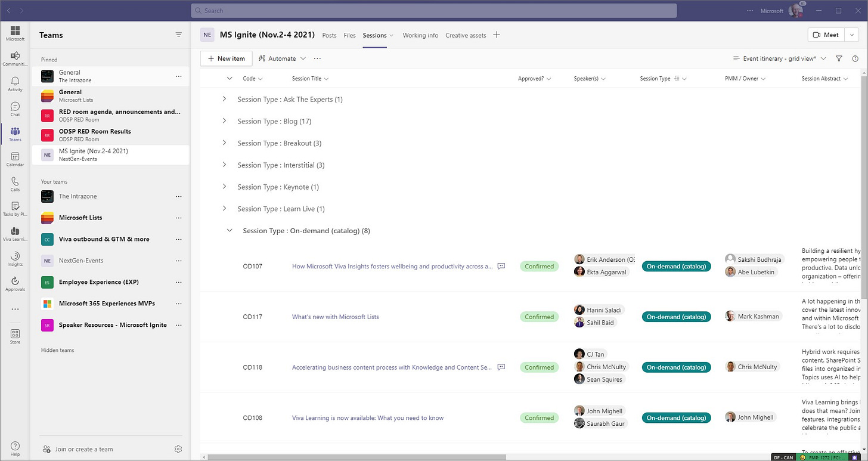The height and width of the screenshot is (461, 868).
Task: Open Help at bottom of rail
Action: (15, 448)
